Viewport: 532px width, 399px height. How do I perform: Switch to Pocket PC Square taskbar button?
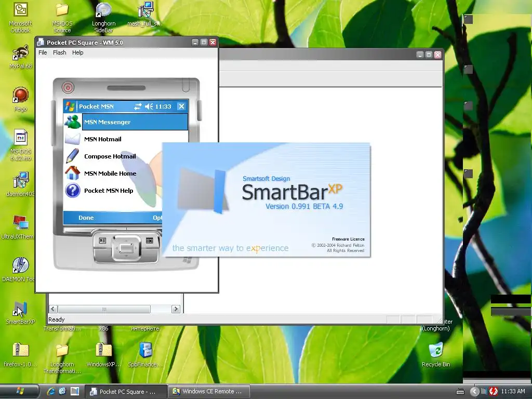pyautogui.click(x=126, y=392)
